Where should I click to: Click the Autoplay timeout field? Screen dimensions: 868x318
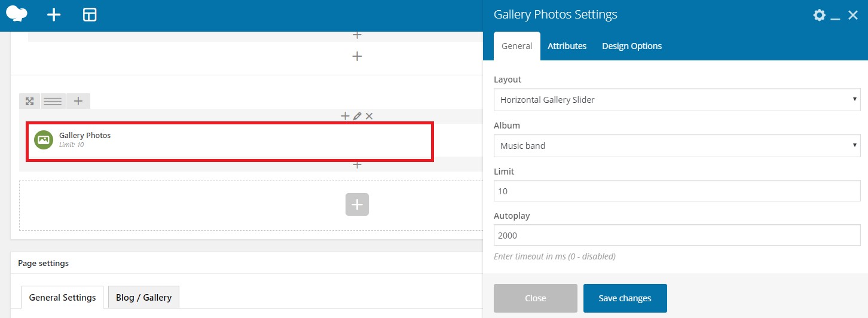(x=677, y=236)
